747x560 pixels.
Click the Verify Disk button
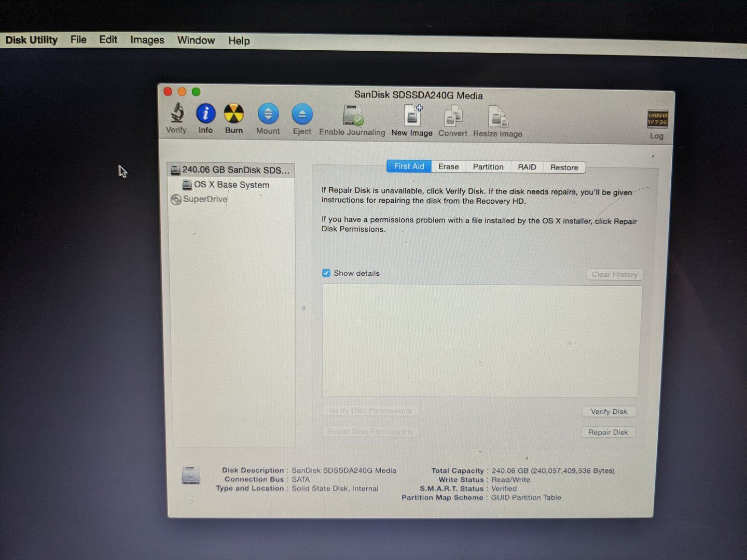609,412
